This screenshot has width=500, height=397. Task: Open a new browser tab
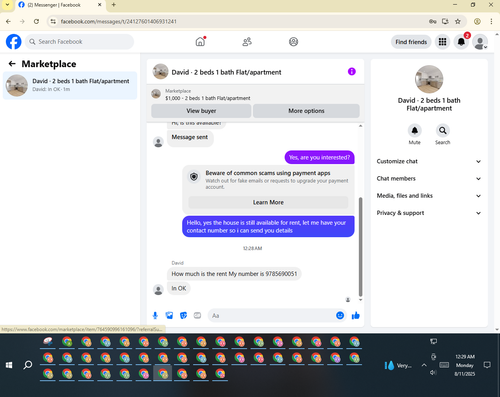[x=114, y=5]
